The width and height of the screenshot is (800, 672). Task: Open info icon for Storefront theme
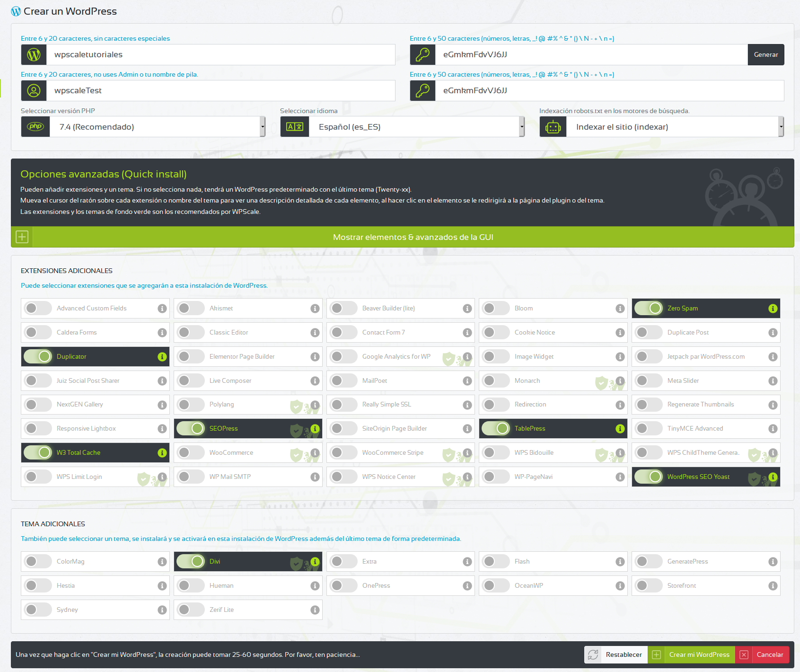coord(773,586)
